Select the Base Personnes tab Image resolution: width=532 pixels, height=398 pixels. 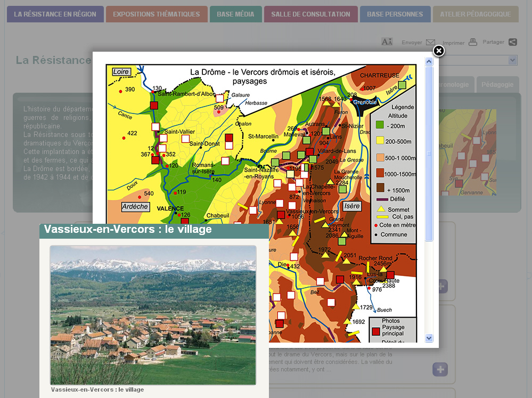[x=395, y=14]
